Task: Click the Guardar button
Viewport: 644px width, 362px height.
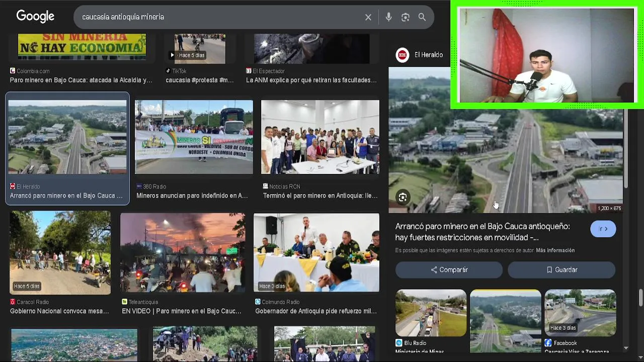Action: 561,270
